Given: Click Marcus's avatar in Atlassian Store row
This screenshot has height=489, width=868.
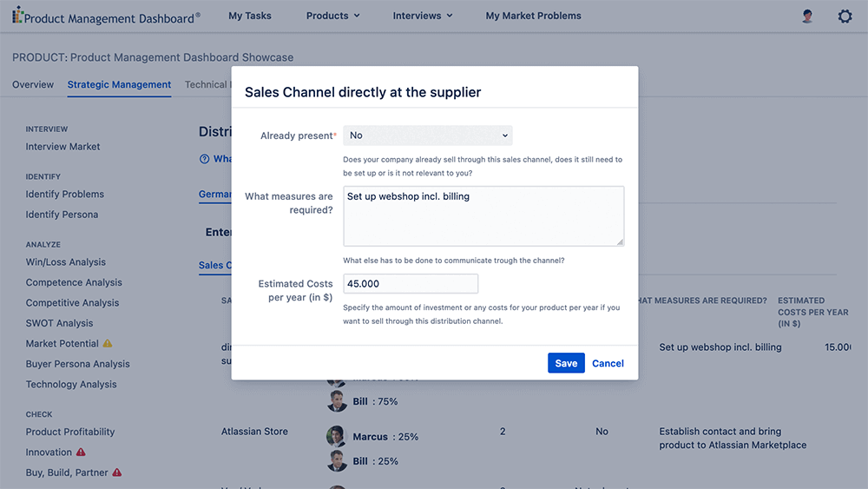Looking at the screenshot, I should (x=337, y=436).
